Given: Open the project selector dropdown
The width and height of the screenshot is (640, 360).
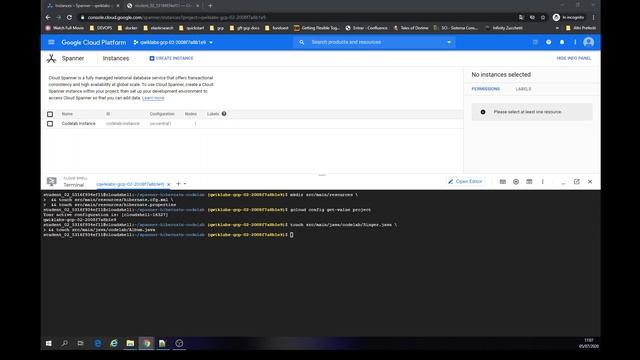Looking at the screenshot, I should pyautogui.click(x=173, y=42).
